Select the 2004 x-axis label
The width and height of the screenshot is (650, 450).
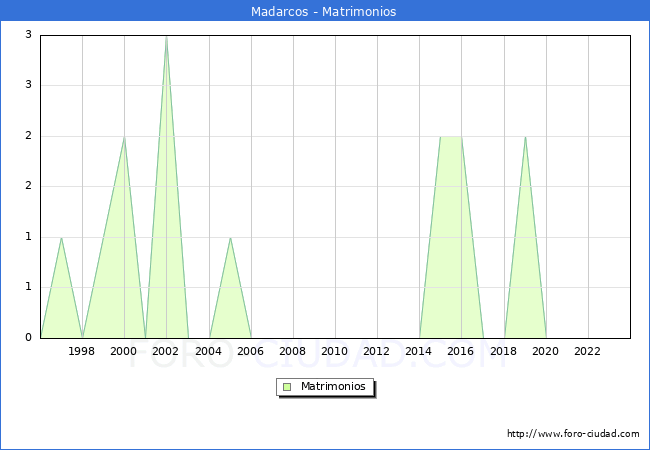(x=209, y=351)
